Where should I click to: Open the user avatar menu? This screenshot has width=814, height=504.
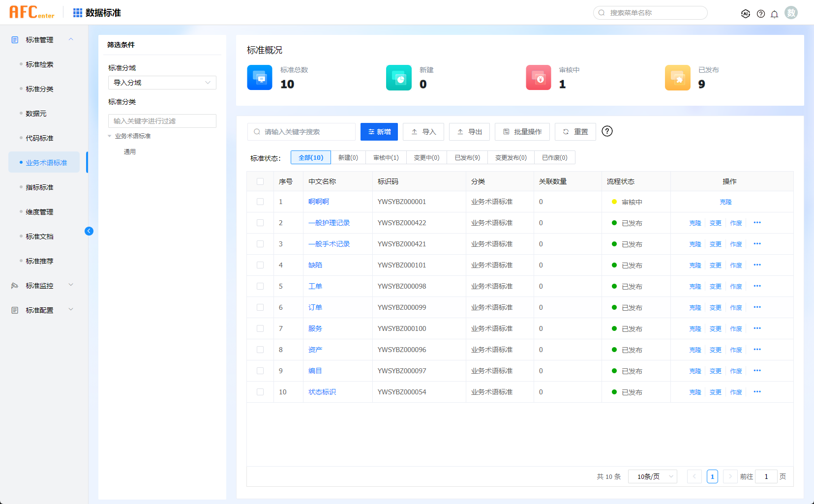point(791,13)
